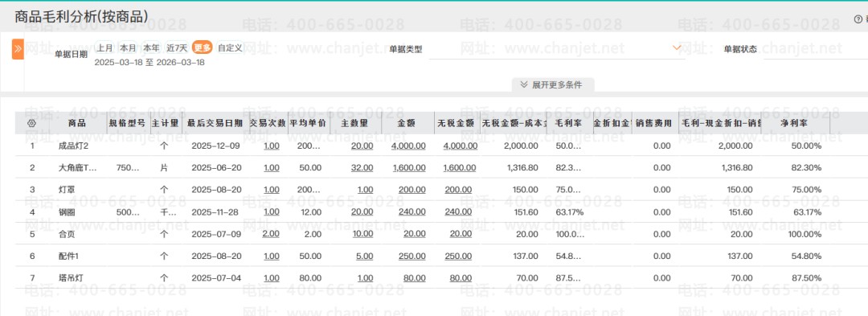This screenshot has height=316, width=868.
Task: Click the help icon at top right
Action: (x=858, y=19)
